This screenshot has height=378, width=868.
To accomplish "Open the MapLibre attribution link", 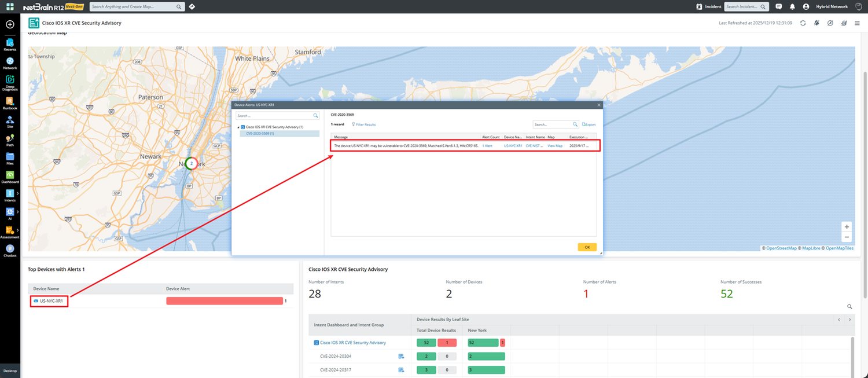I will click(x=811, y=248).
